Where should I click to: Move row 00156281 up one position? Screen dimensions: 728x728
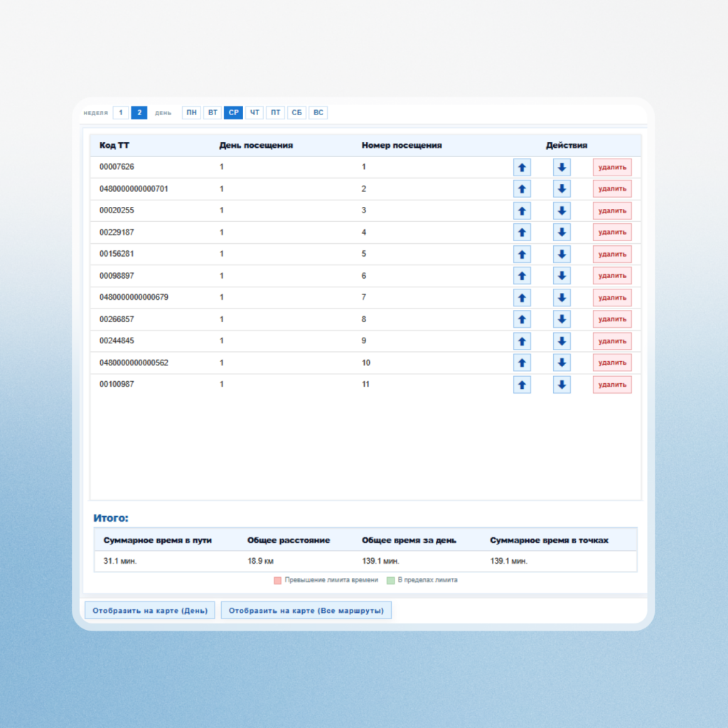522,254
